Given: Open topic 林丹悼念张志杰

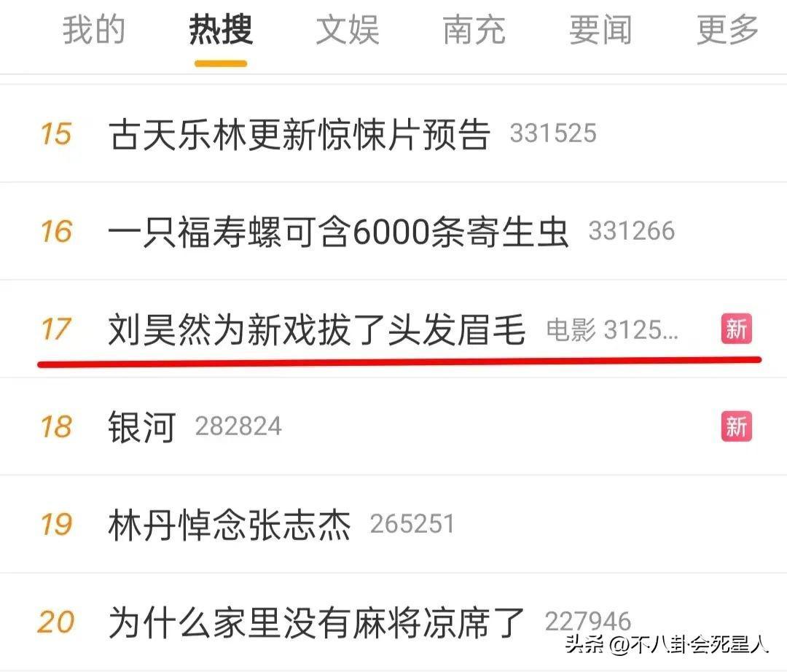Looking at the screenshot, I should point(230,525).
